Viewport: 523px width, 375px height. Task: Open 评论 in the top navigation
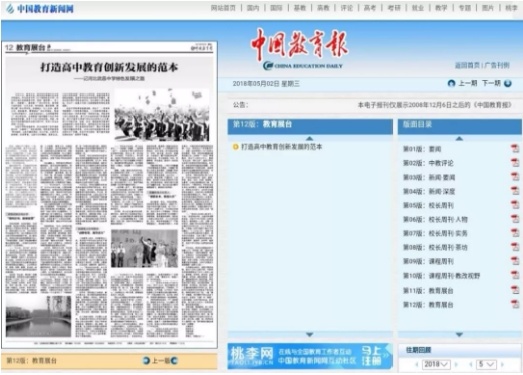(x=347, y=8)
